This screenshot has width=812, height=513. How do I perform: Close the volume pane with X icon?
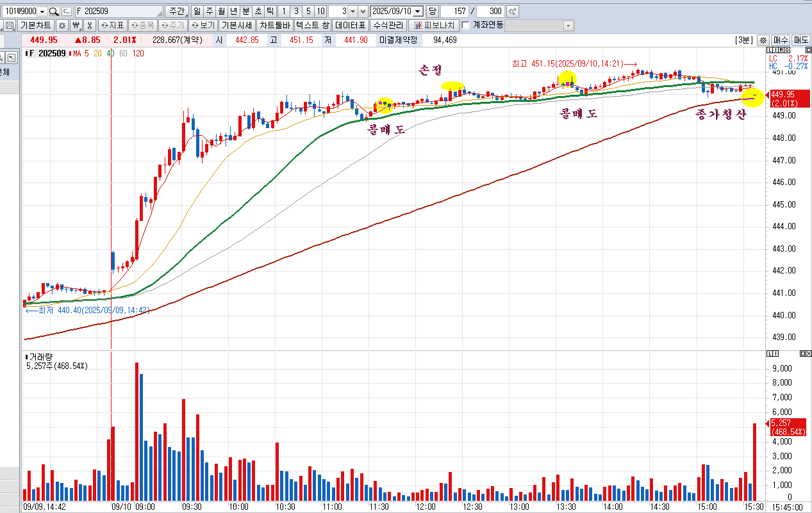tap(808, 354)
